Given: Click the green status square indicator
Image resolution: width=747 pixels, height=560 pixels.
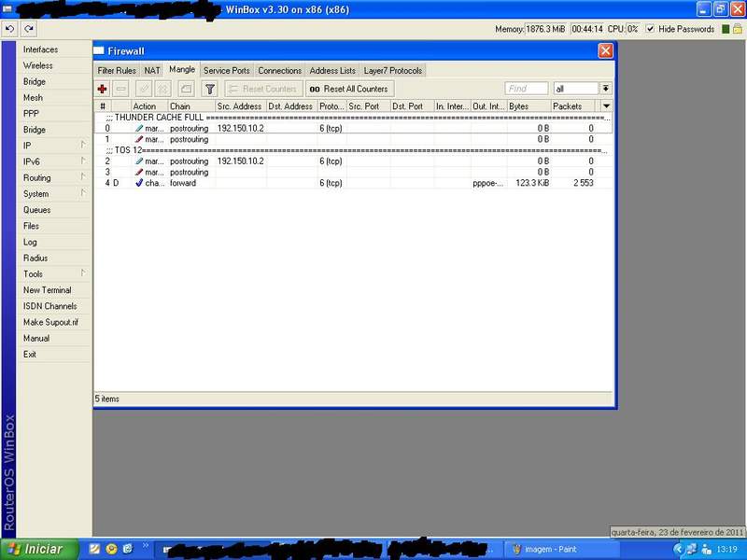Looking at the screenshot, I should click(x=726, y=29).
